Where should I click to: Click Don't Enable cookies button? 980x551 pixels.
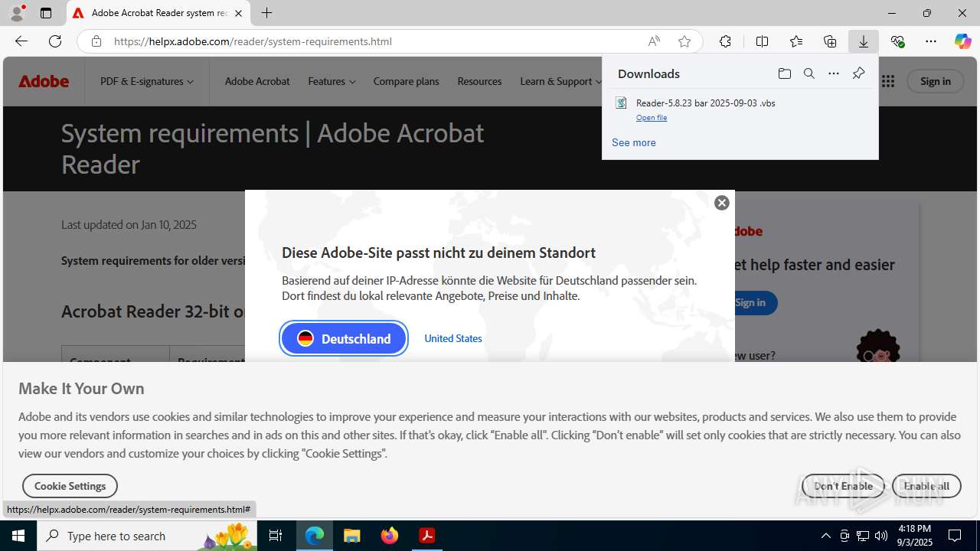click(843, 486)
